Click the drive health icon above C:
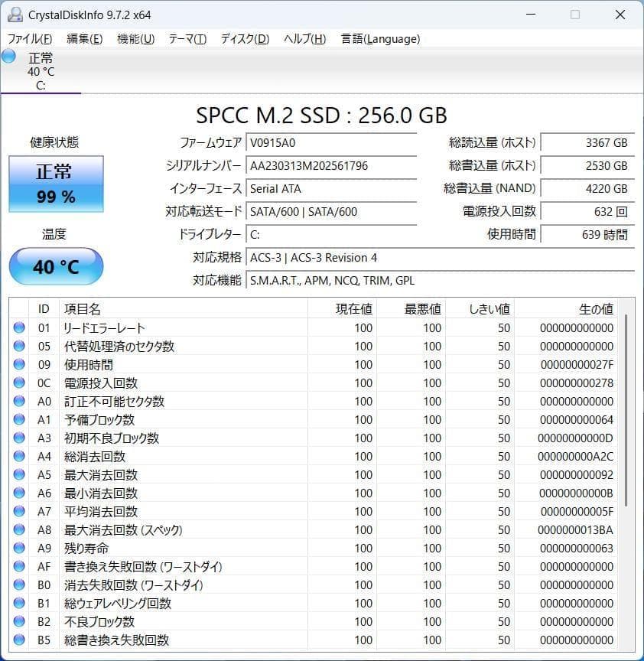 (x=8, y=57)
